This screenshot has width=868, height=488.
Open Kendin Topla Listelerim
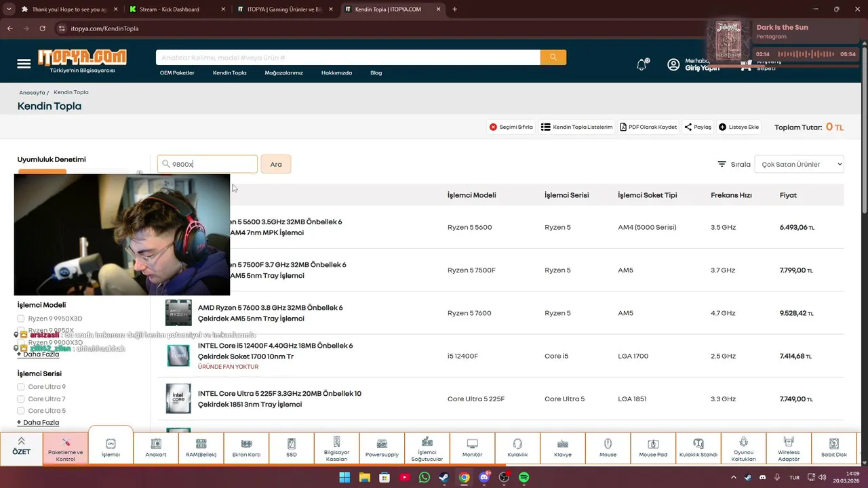(576, 127)
